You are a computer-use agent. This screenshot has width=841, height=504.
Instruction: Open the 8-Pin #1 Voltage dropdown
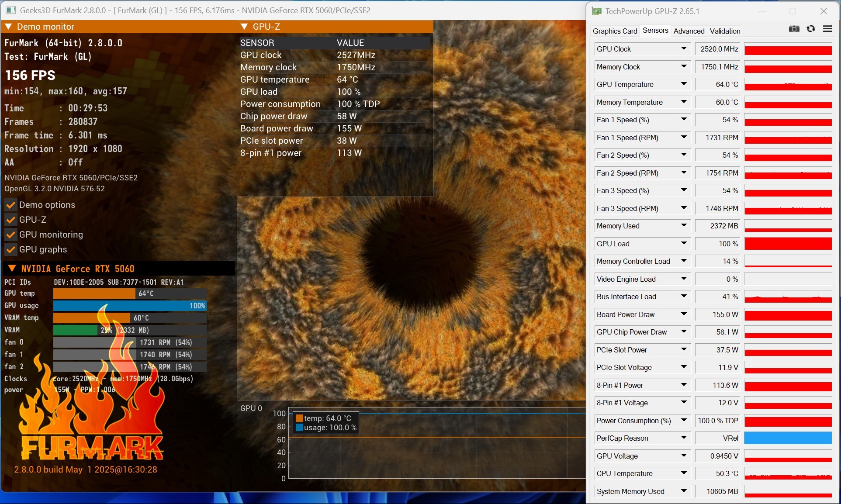[684, 403]
